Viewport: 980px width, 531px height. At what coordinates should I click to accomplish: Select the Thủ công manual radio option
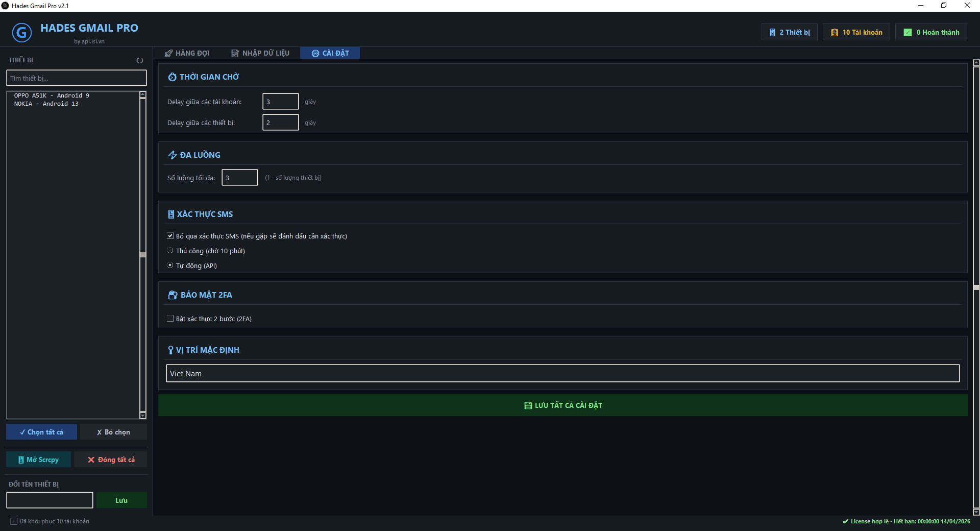point(170,251)
